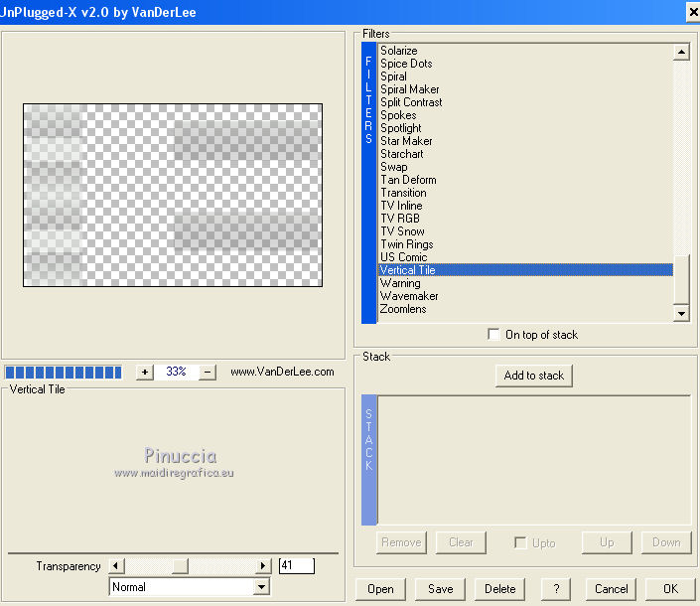
Task: Select the Vertical Tile filter
Action: pos(525,270)
